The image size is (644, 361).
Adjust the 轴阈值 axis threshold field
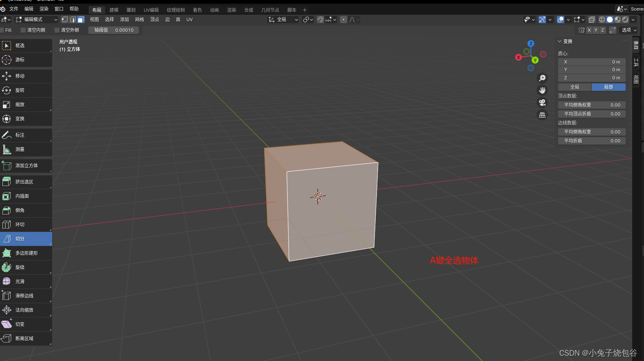(114, 30)
